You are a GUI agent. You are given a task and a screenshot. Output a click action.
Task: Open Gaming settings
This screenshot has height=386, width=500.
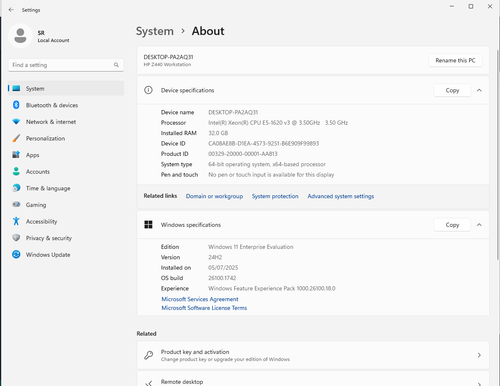(x=66, y=205)
